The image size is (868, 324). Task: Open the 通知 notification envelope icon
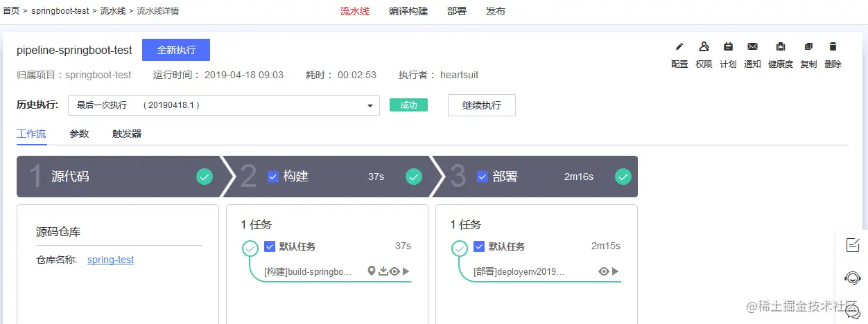[x=752, y=46]
